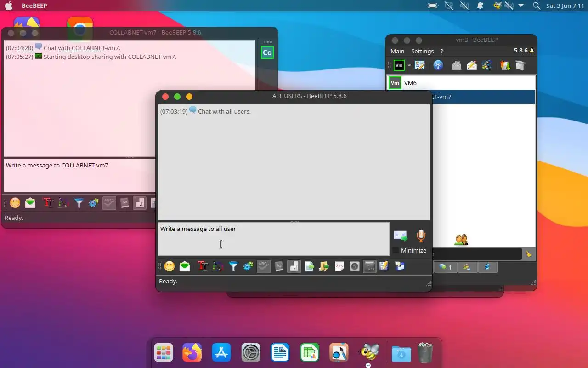Click blue folder-floppy icon in ALL USERS toolbar
This screenshot has width=588, height=368.
400,266
